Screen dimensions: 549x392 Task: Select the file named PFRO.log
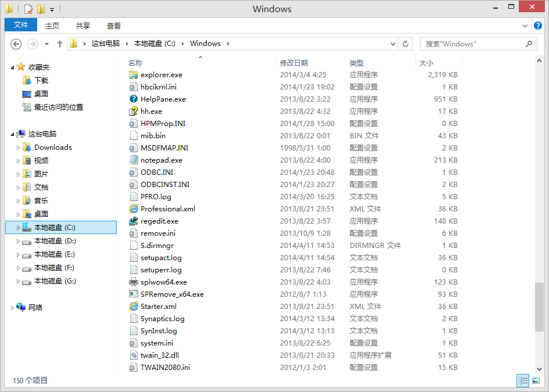tap(156, 197)
